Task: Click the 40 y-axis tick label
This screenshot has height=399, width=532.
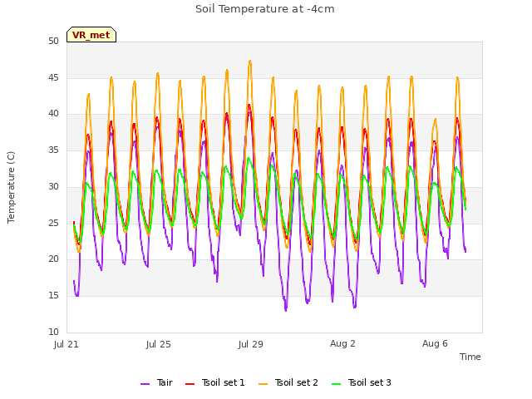Action: pos(53,114)
